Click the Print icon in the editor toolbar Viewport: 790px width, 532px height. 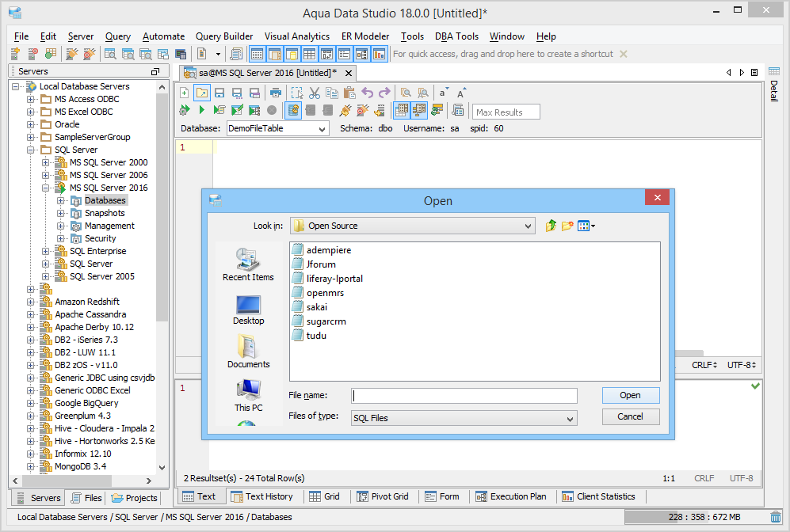point(276,93)
